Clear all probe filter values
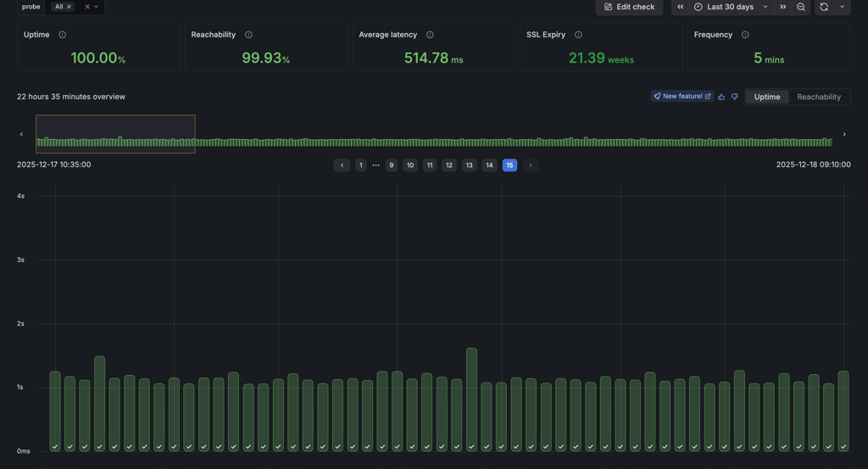The width and height of the screenshot is (868, 469). coord(87,7)
